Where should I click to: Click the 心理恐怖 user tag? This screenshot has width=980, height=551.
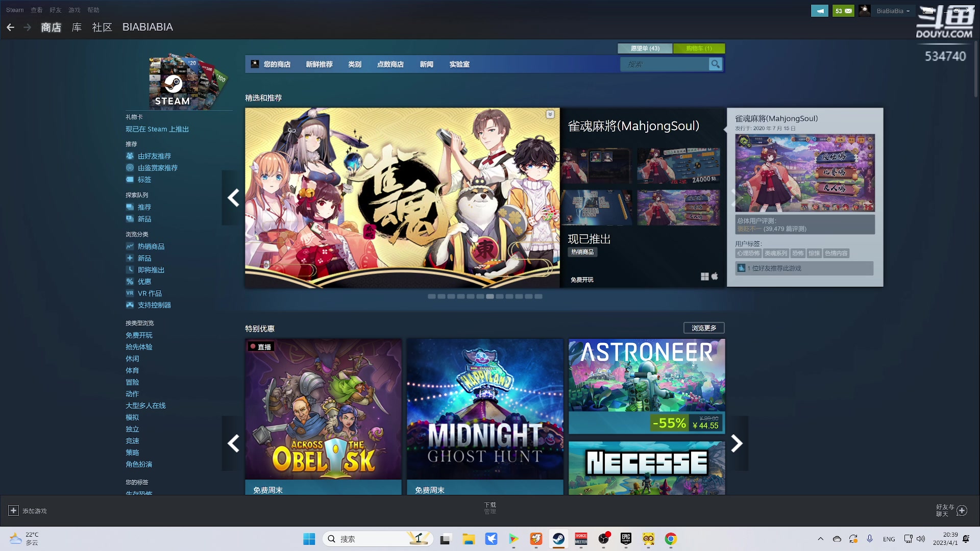[x=748, y=254]
